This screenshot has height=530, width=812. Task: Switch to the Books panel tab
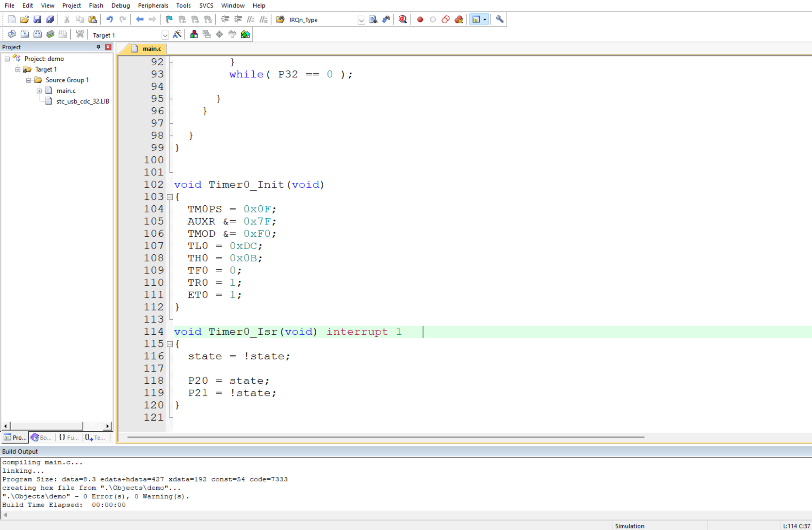coord(42,438)
